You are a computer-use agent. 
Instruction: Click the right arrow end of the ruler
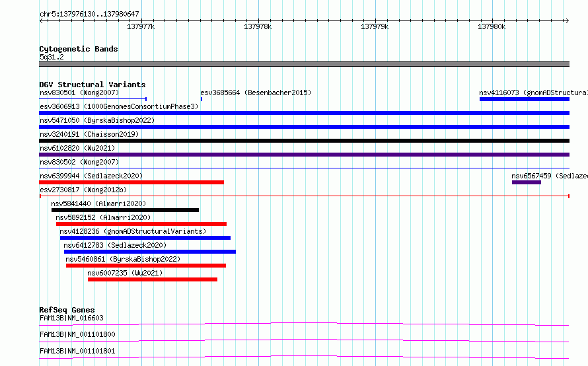click(x=567, y=20)
